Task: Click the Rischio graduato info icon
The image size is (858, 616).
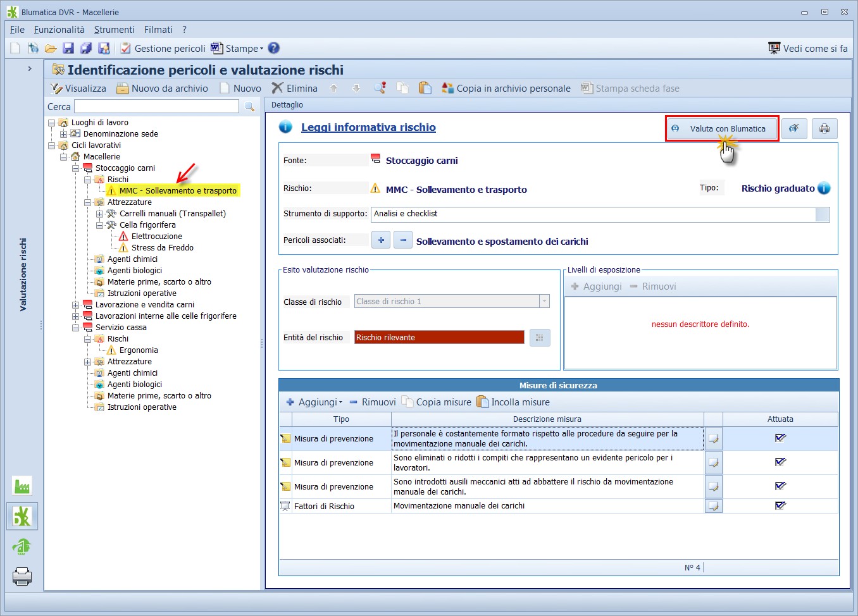Action: pyautogui.click(x=824, y=188)
